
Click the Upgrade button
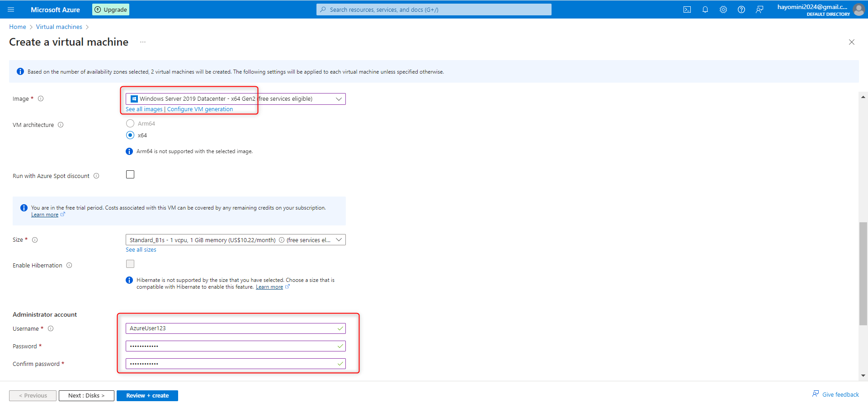(111, 9)
